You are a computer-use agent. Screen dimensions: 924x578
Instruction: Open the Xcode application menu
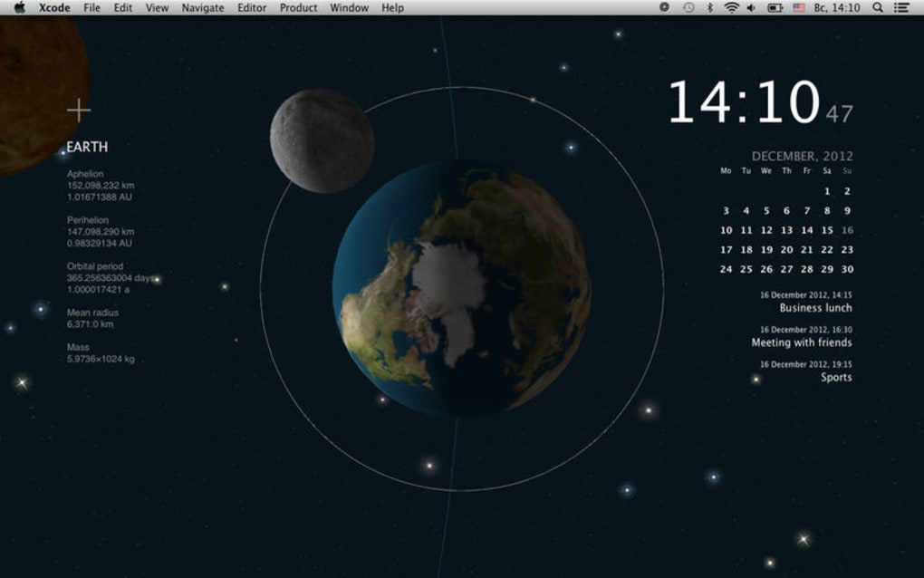point(54,7)
